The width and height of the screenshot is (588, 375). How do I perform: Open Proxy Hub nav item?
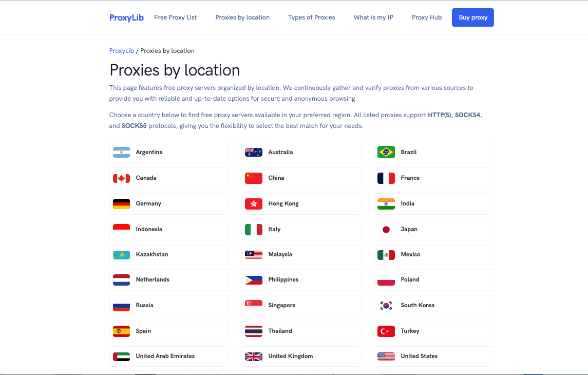(x=427, y=17)
